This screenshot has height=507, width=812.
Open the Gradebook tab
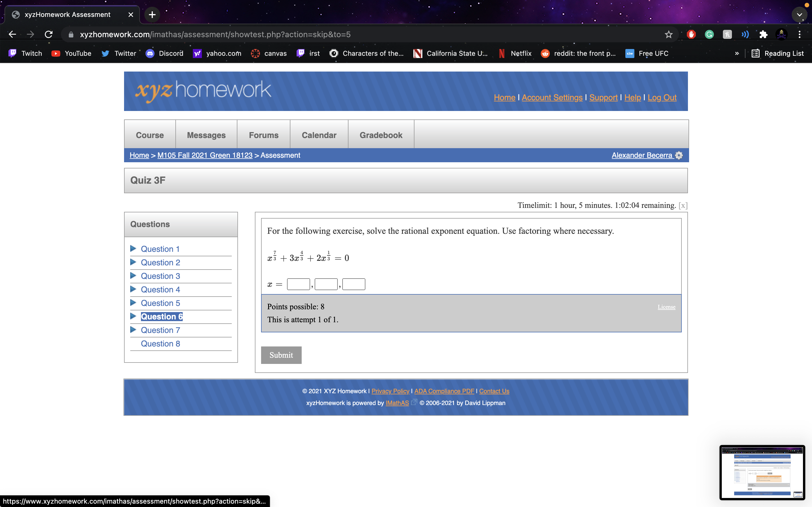tap(381, 135)
